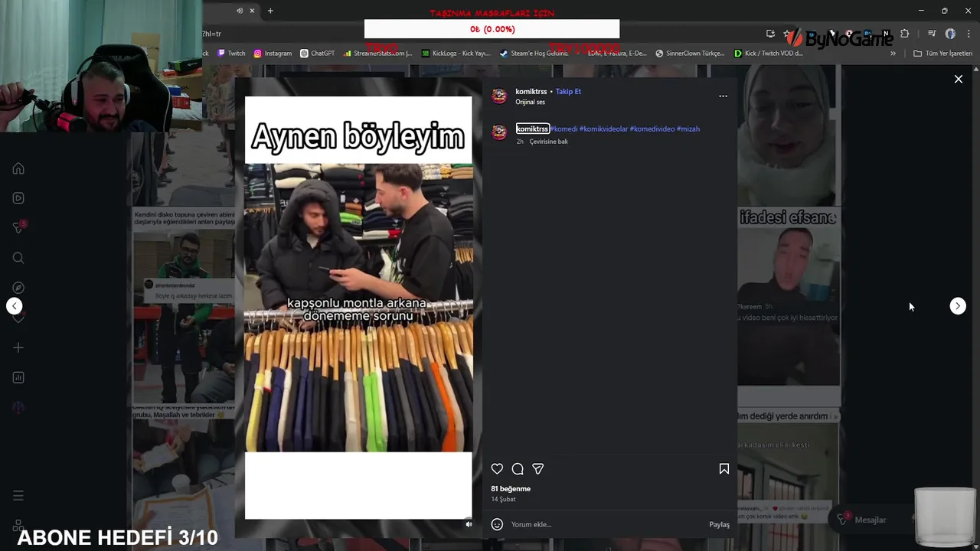Open the Orijinal ses audio link
The image size is (980, 551).
click(530, 102)
